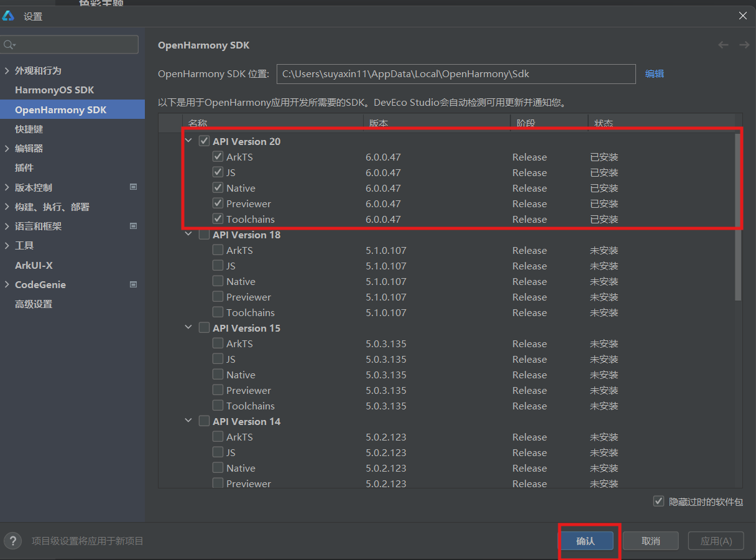The image size is (756, 560).
Task: Select the Previewer 5.0.3.135 row text
Action: (x=249, y=390)
